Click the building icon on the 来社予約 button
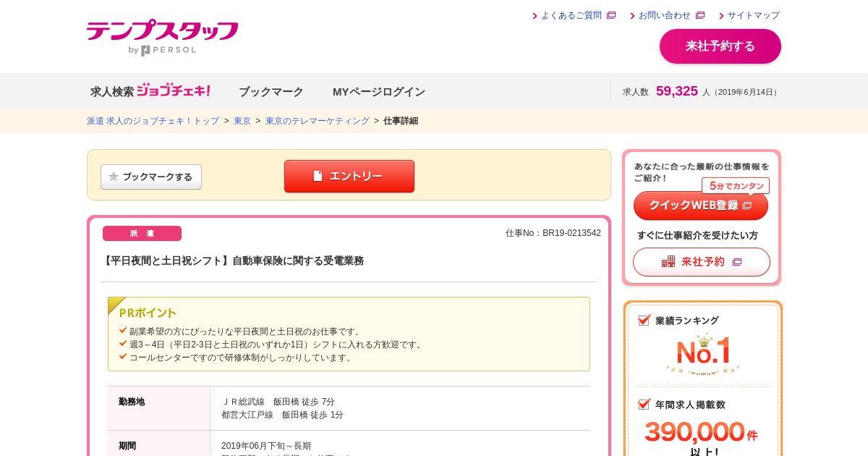 click(668, 262)
